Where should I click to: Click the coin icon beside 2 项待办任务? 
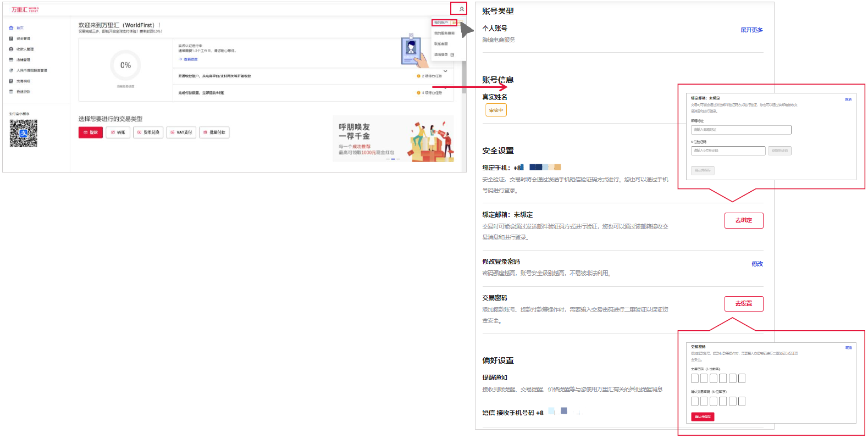tap(418, 76)
